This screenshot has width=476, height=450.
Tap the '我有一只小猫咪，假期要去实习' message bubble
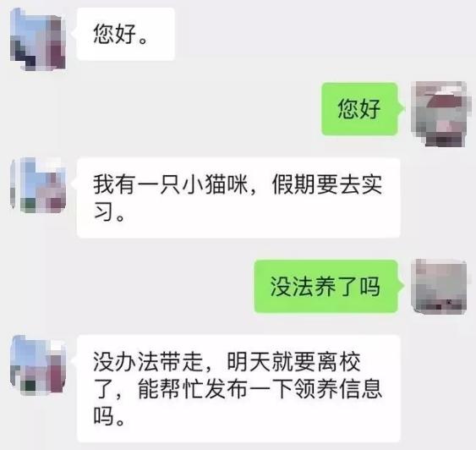point(238,198)
